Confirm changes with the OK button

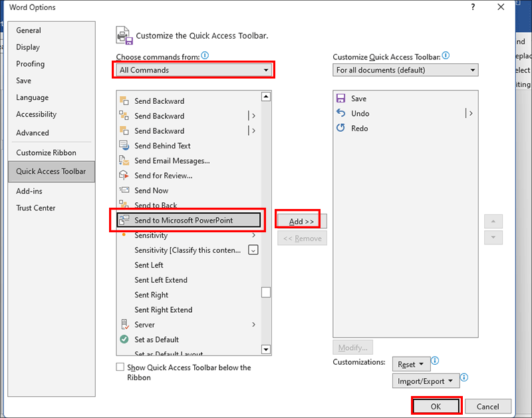click(x=436, y=406)
